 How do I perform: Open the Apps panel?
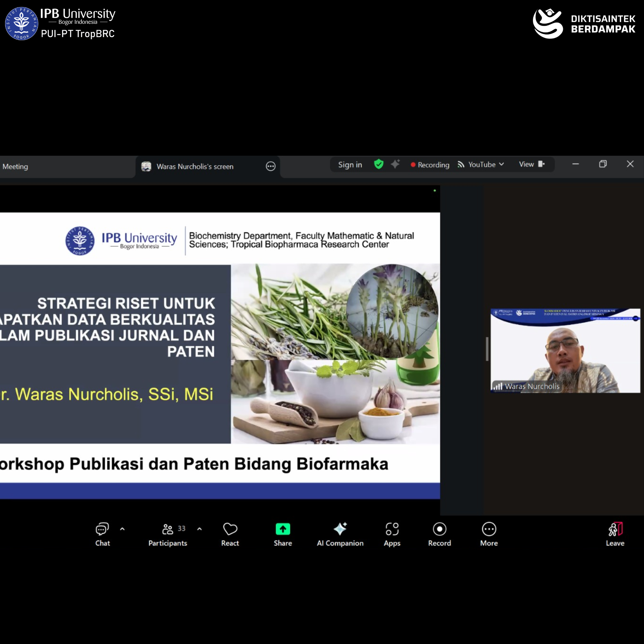[392, 534]
